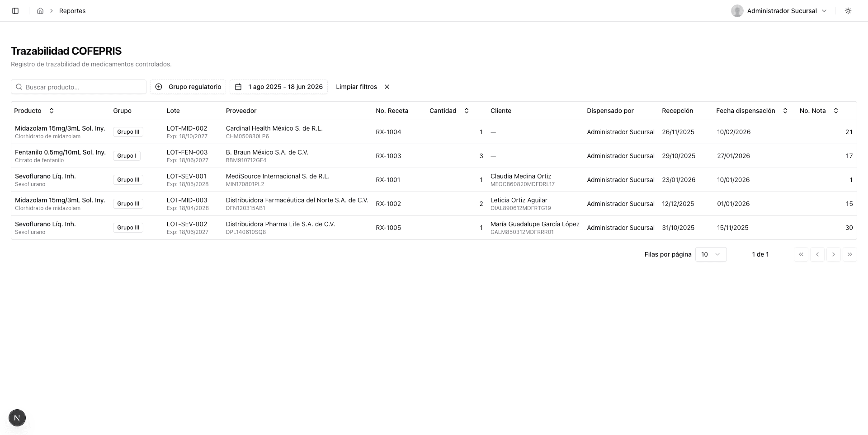This screenshot has height=435, width=868.
Task: Sort table by Producto column
Action: pyautogui.click(x=34, y=111)
